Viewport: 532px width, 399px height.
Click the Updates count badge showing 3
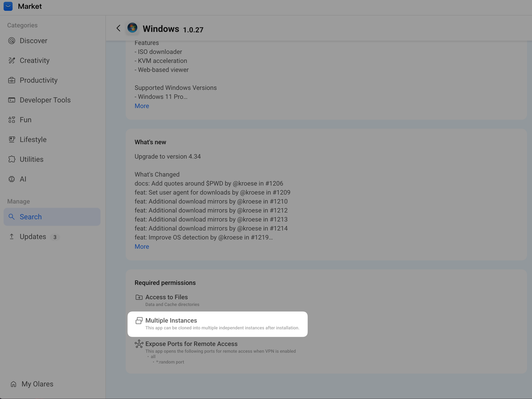click(55, 237)
